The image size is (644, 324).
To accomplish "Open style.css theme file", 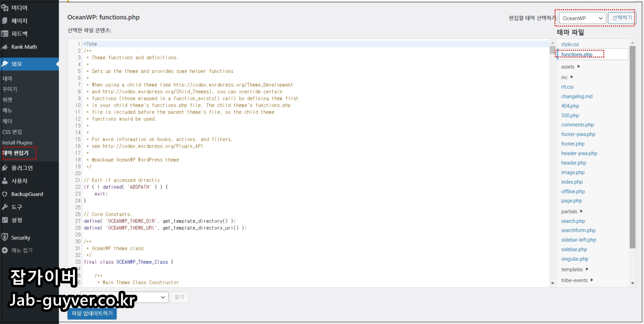I will [x=570, y=44].
